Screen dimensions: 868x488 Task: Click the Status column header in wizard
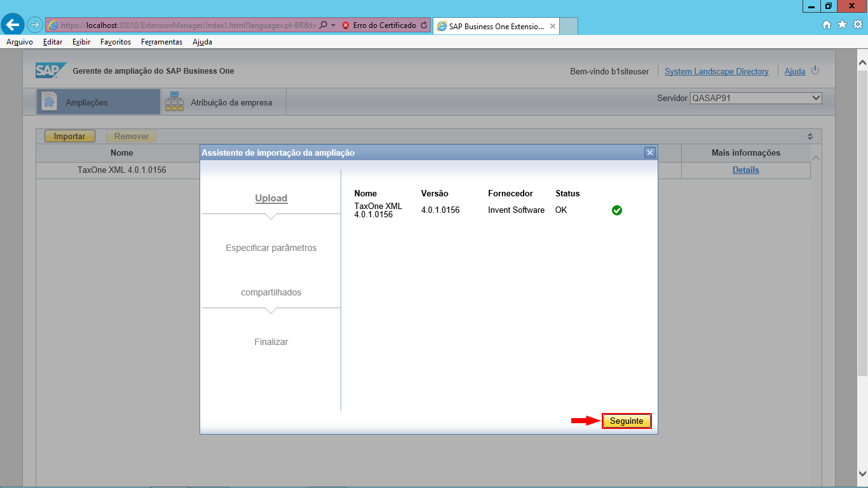[x=567, y=193]
